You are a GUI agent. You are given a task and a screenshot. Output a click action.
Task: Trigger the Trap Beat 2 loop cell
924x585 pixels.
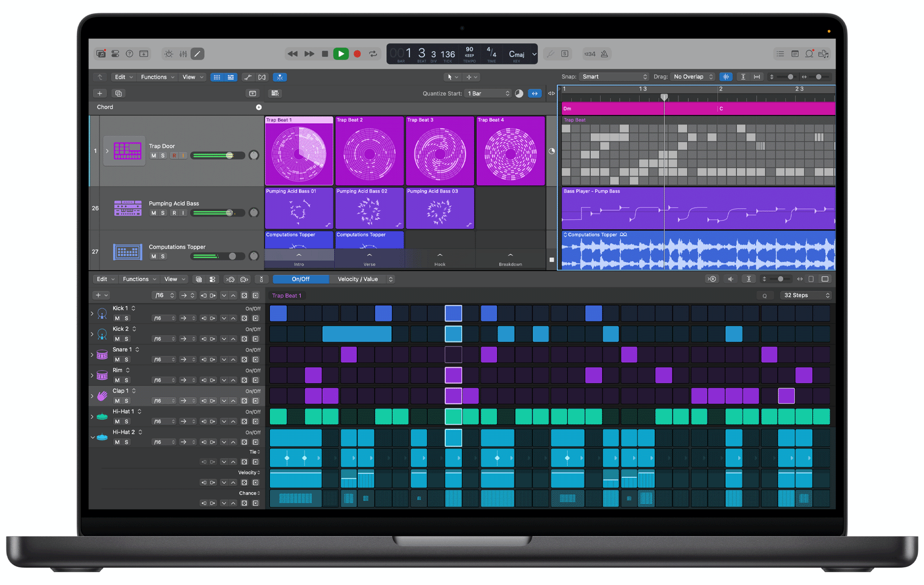coord(369,151)
